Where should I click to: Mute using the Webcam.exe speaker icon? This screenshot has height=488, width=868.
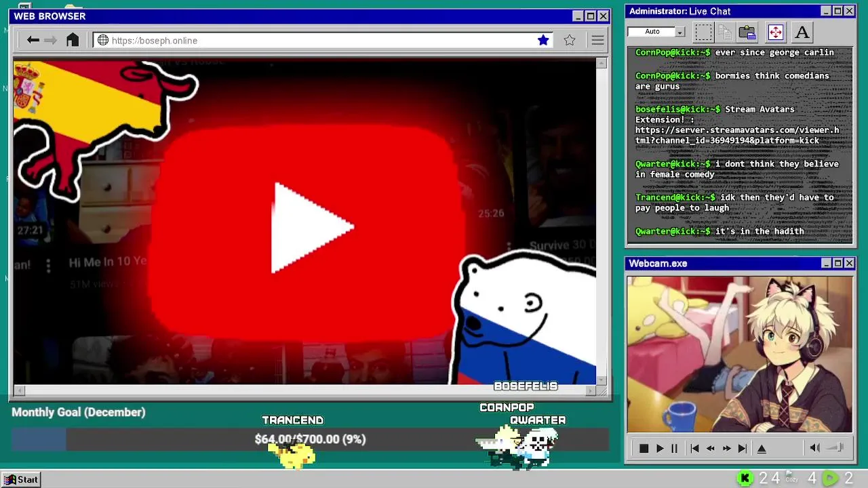click(815, 448)
